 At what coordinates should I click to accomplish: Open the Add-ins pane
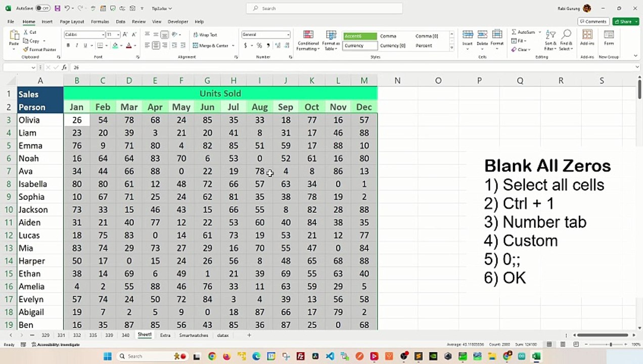click(x=587, y=38)
